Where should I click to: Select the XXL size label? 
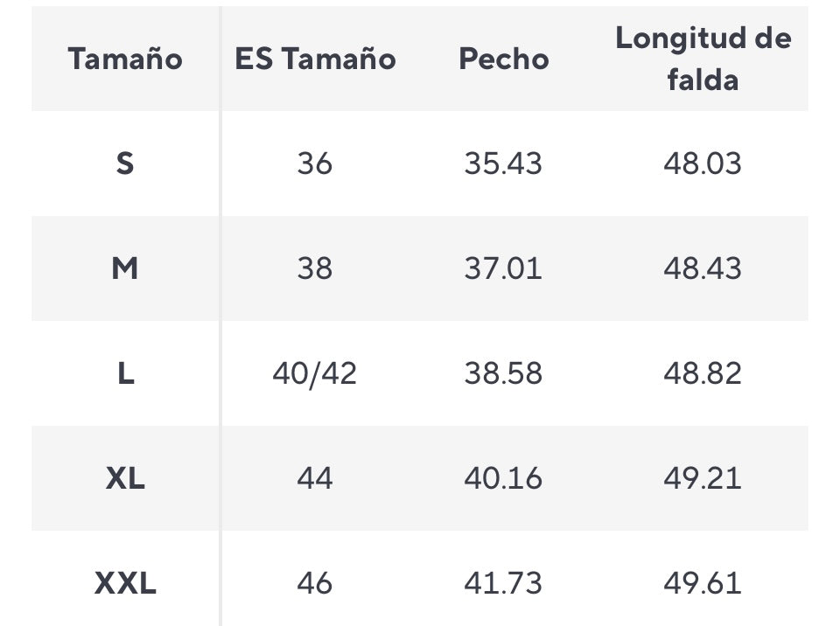coord(125,583)
